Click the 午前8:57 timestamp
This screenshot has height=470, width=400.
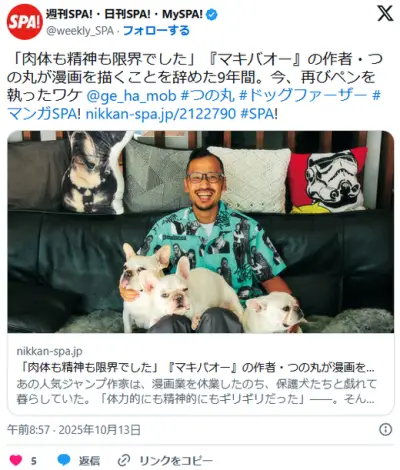pyautogui.click(x=28, y=430)
